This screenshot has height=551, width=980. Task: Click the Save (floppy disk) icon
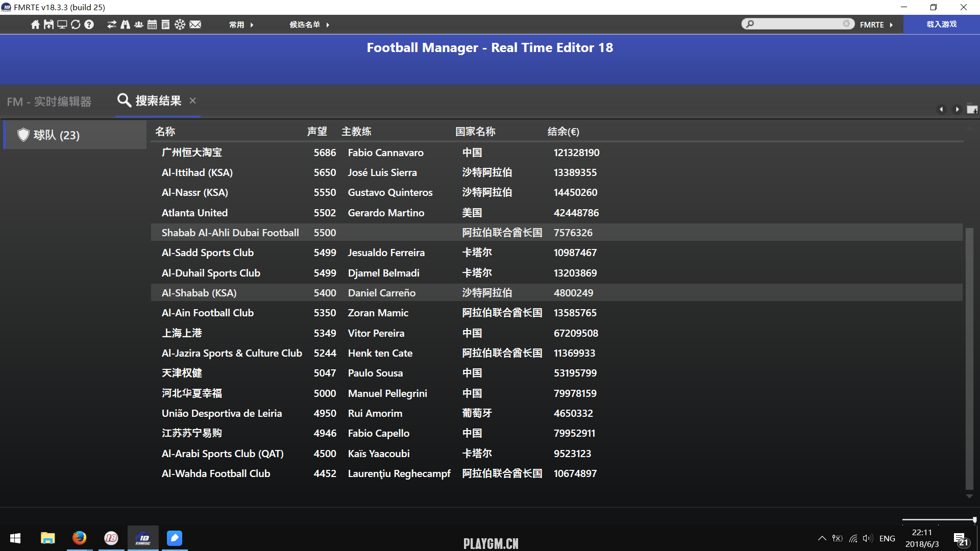pyautogui.click(x=48, y=24)
